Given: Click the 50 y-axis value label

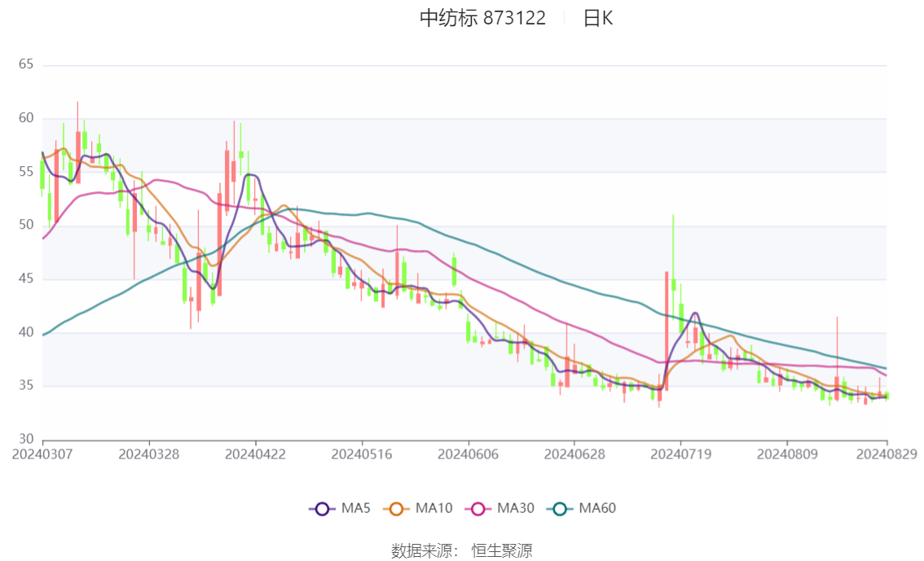Looking at the screenshot, I should click(26, 225).
